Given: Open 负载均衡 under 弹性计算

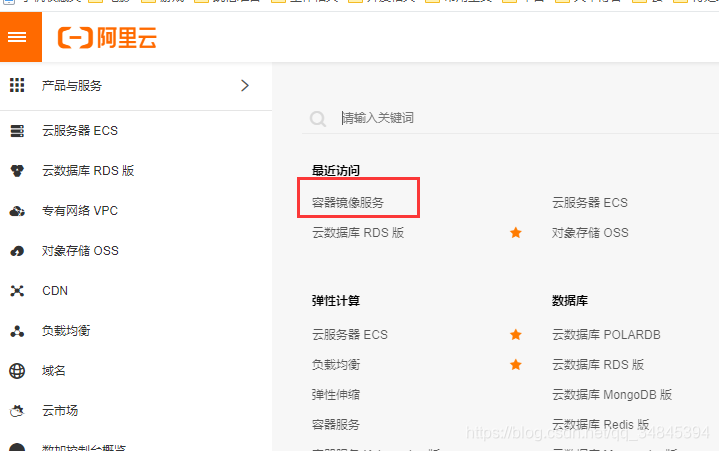Looking at the screenshot, I should coord(336,365).
